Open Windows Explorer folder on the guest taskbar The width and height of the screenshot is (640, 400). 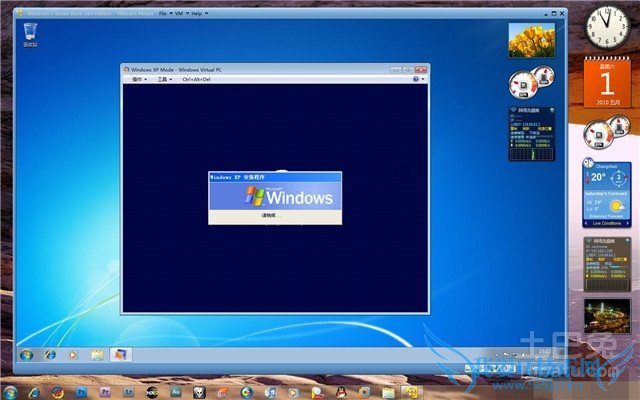pos(97,355)
